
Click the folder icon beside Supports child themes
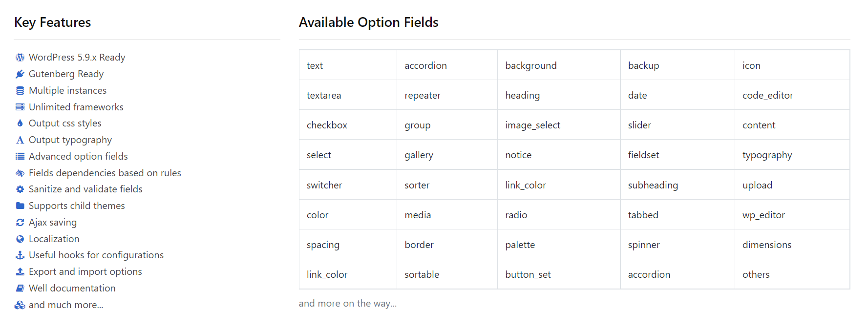[20, 206]
